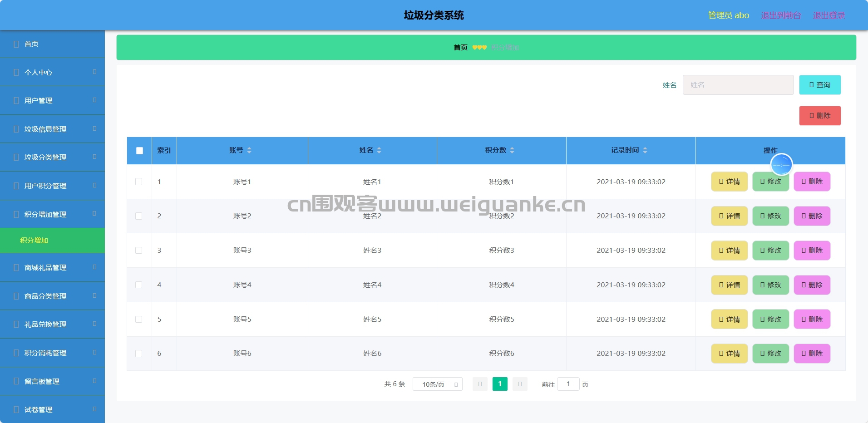Click pink 删除 button for row 账号2
The width and height of the screenshot is (868, 423).
click(x=812, y=216)
